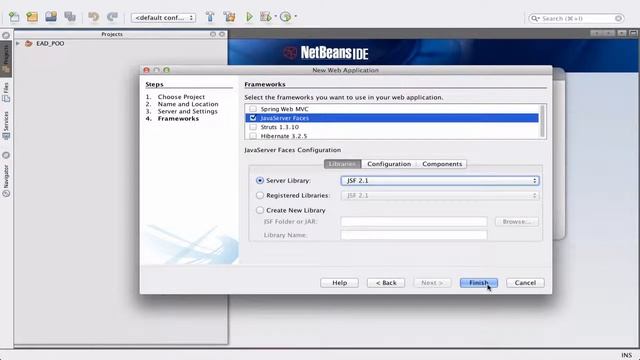Select the Server Library radio button
This screenshot has width=640, height=360.
[x=260, y=180]
